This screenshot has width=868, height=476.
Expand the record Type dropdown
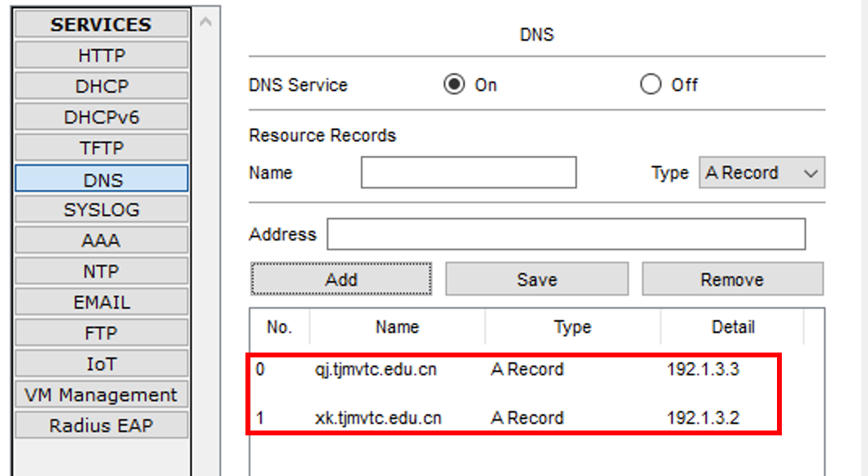762,173
